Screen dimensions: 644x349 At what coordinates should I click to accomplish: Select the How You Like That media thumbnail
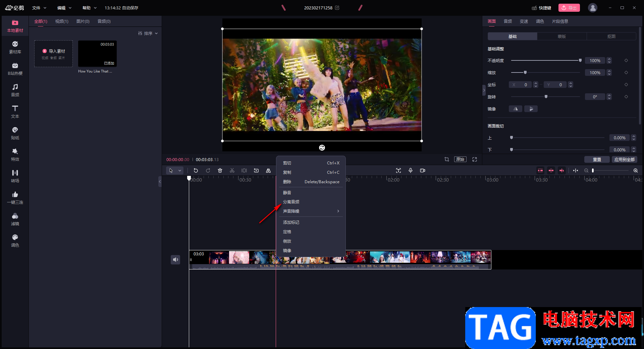click(x=97, y=53)
